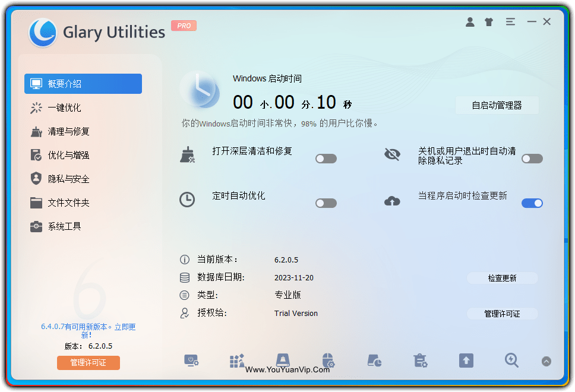Open the hamburger menu in the title bar
575x392 pixels.
click(510, 21)
